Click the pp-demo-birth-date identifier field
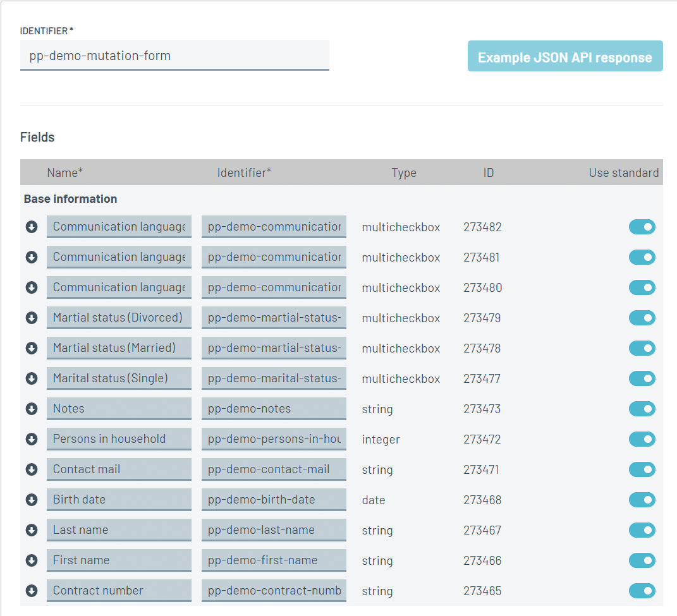The height and width of the screenshot is (616, 677). pos(274,500)
